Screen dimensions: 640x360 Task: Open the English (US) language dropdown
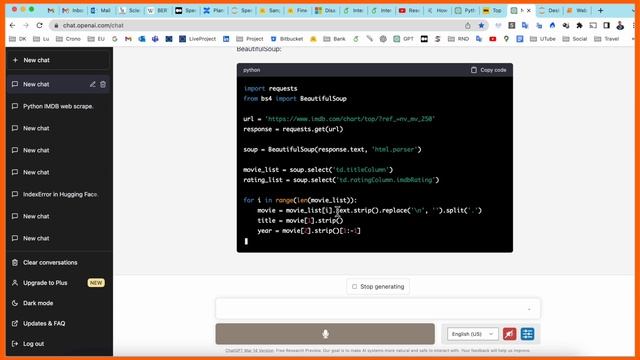click(472, 334)
